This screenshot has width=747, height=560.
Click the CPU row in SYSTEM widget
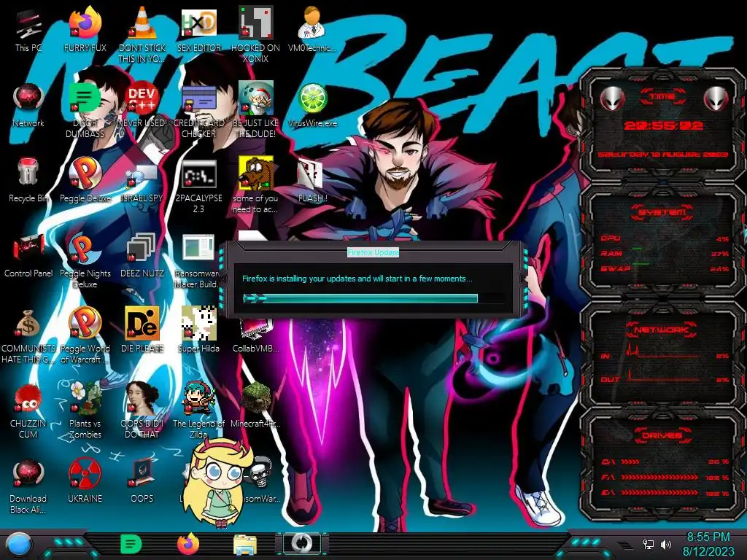[664, 238]
